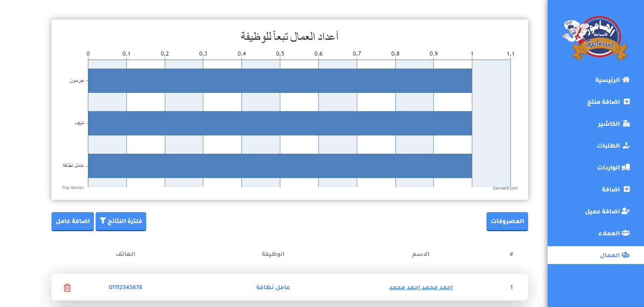Click the العمال sidebar icon
This screenshot has width=644, height=307.
(x=625, y=255)
